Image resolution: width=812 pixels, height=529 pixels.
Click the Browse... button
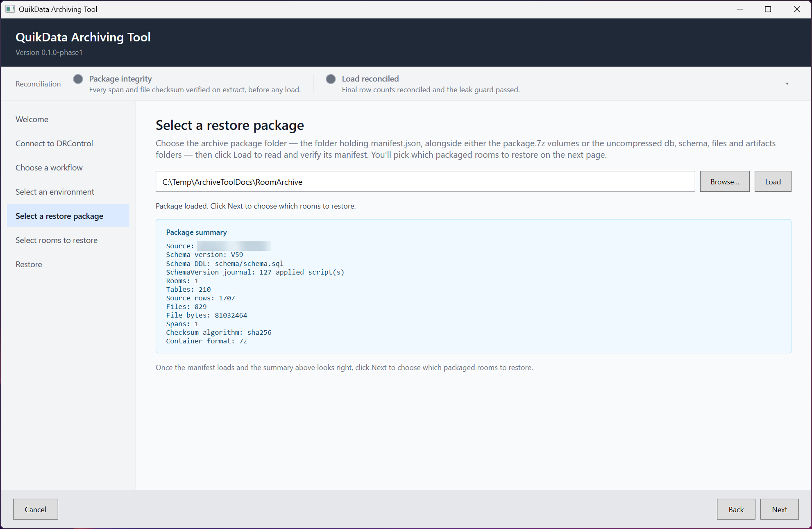(725, 182)
